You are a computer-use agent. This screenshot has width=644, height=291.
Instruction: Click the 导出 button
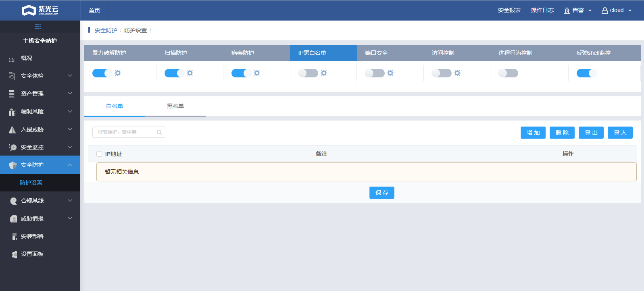click(x=591, y=133)
